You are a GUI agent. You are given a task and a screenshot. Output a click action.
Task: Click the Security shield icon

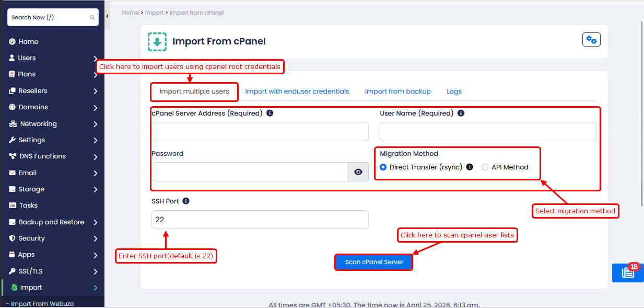tap(13, 238)
